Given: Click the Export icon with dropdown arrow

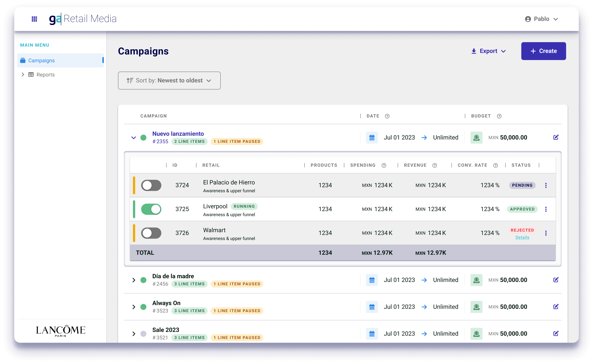Looking at the screenshot, I should 489,51.
